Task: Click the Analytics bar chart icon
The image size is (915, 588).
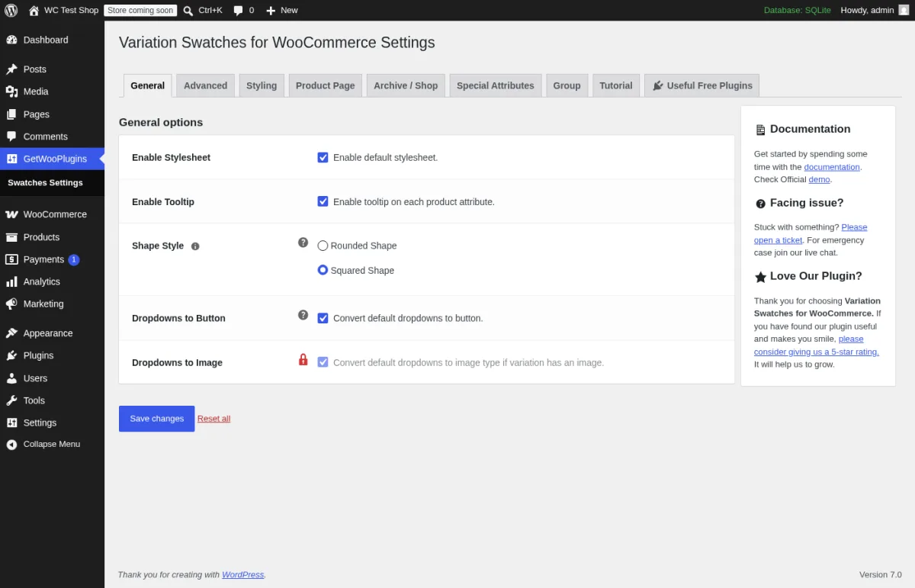Action: (x=11, y=281)
